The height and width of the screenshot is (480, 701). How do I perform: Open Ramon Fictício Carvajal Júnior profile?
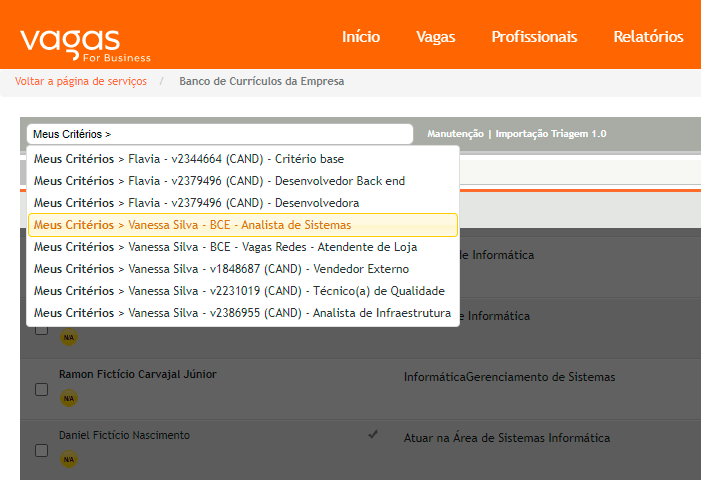click(138, 374)
